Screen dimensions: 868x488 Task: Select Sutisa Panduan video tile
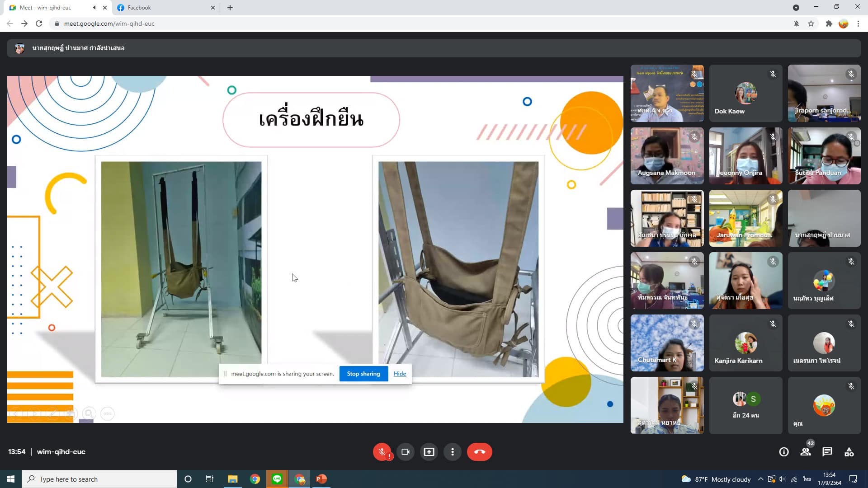[824, 155]
